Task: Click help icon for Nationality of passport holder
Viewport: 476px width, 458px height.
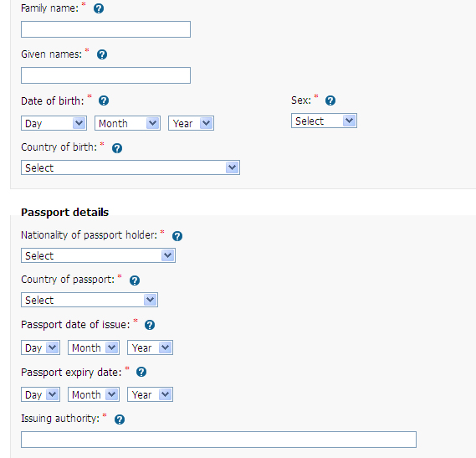Action: coord(177,236)
